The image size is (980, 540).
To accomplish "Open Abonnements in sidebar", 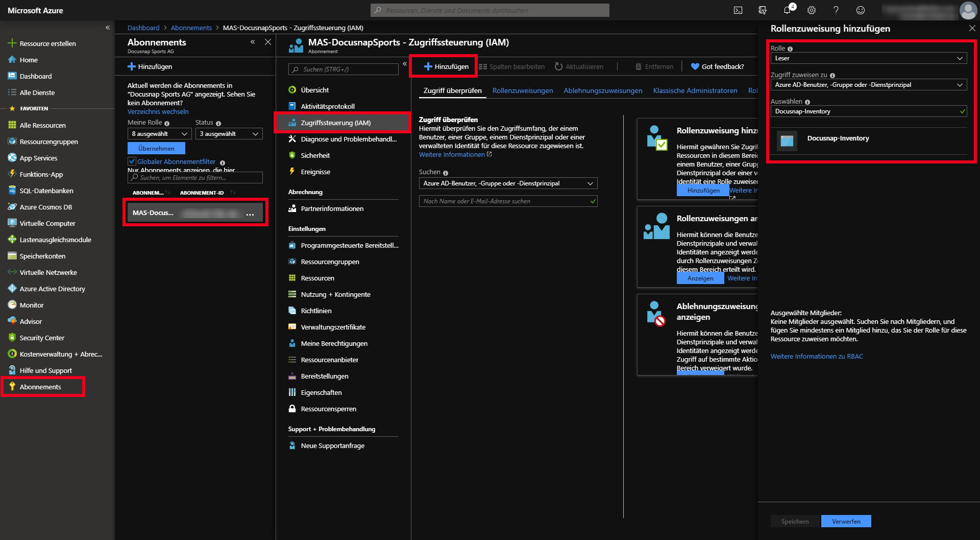I will [x=40, y=387].
